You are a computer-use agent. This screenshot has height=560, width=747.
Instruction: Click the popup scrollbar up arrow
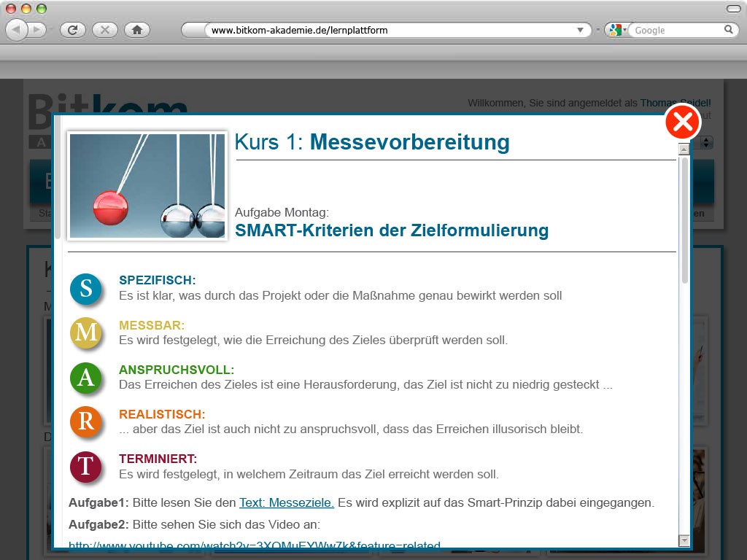click(x=684, y=149)
